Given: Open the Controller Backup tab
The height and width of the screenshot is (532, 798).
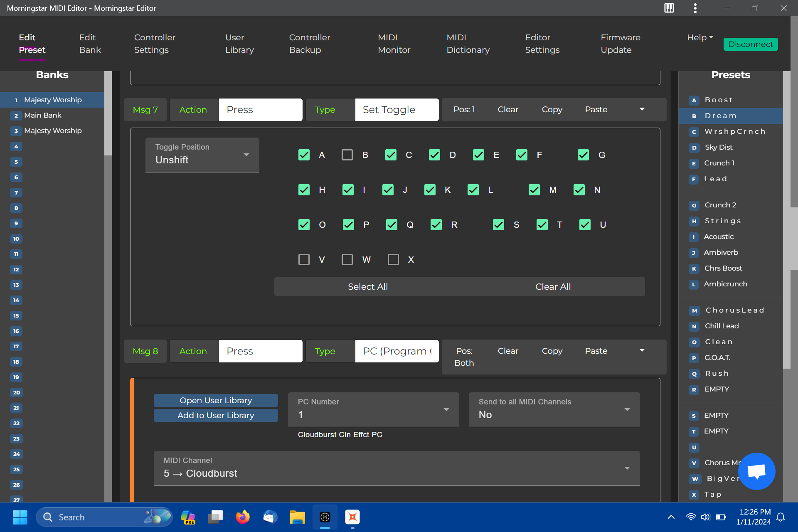Looking at the screenshot, I should pos(309,44).
